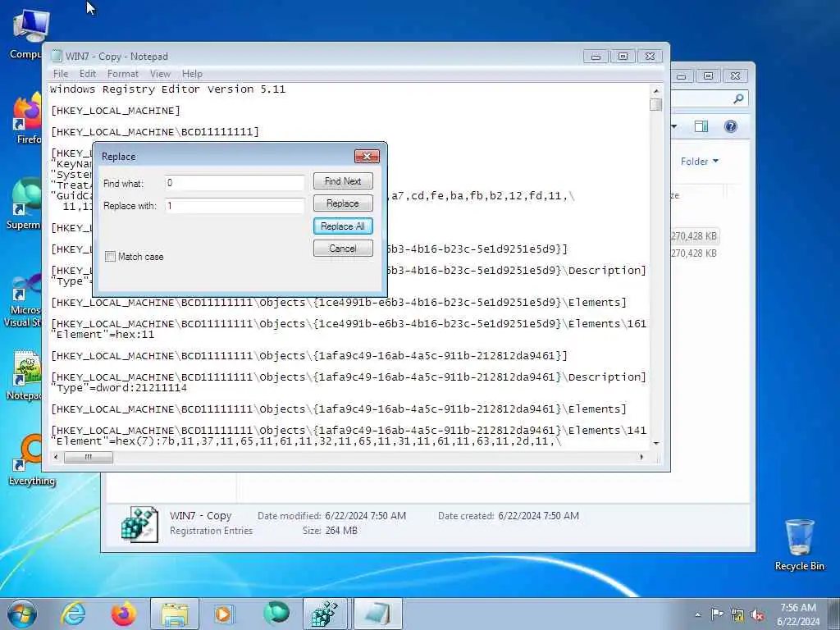Viewport: 840px width, 630px height.
Task: Expand the Folder arrangement dropdown in Explorer
Action: point(700,162)
